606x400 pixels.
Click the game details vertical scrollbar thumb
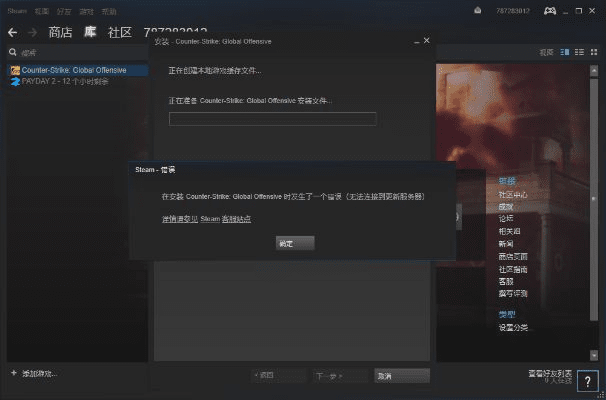594,198
